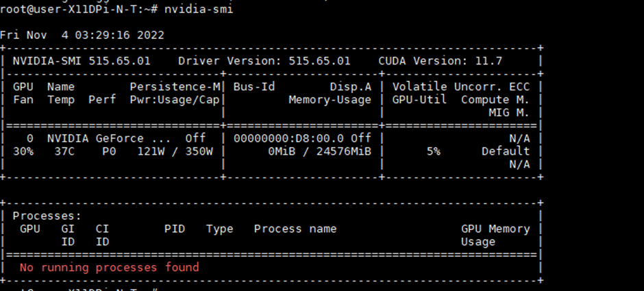Click the Bus-Id column header
This screenshot has height=291, width=644.
coord(253,87)
